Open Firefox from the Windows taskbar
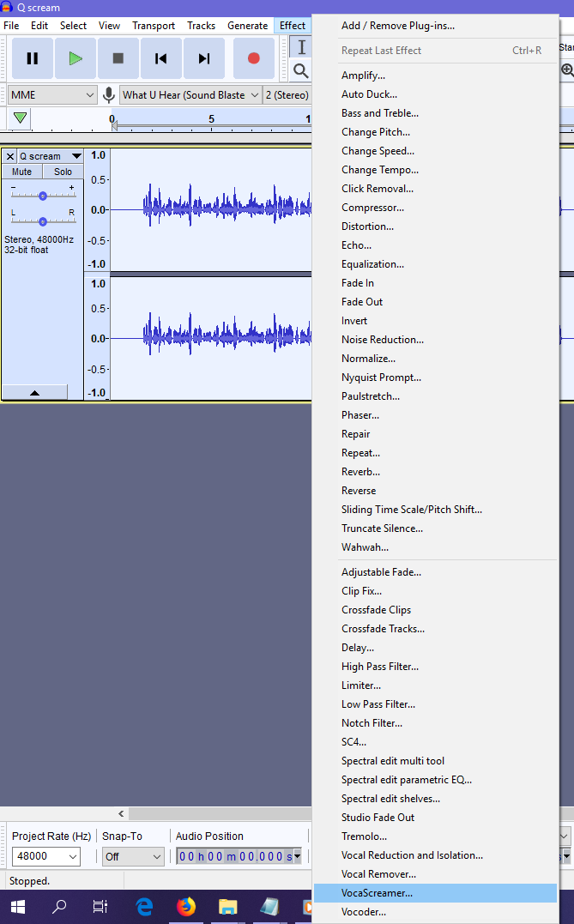Viewport: 574px width, 924px height. [x=186, y=906]
